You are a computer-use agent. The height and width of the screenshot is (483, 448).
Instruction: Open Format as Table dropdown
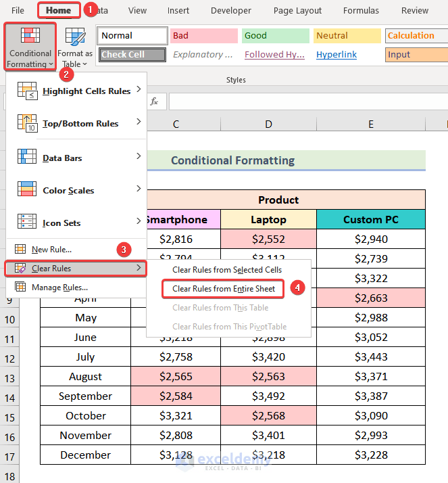[x=75, y=47]
